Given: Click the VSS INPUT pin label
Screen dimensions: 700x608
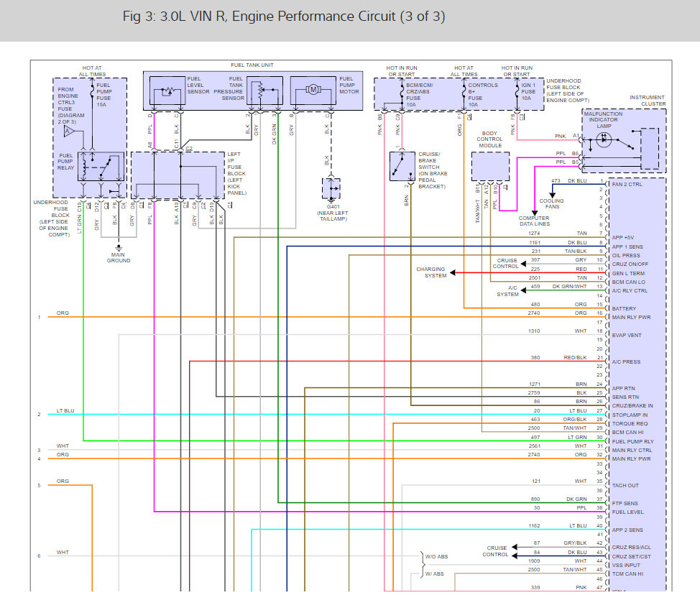Looking at the screenshot, I should tap(626, 565).
